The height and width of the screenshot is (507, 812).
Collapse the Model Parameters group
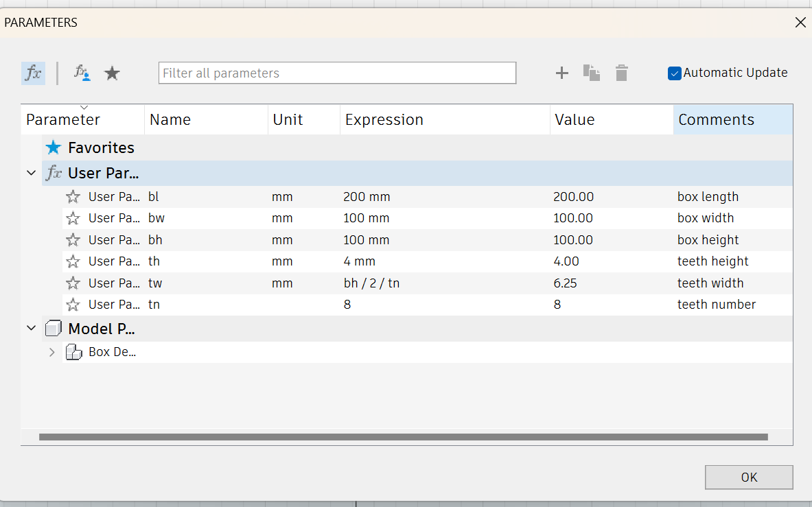click(x=31, y=329)
